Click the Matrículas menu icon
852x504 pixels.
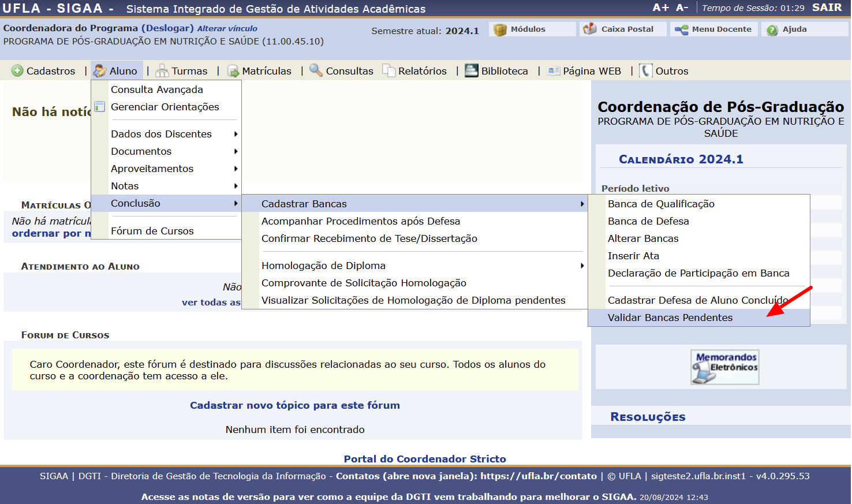233,71
